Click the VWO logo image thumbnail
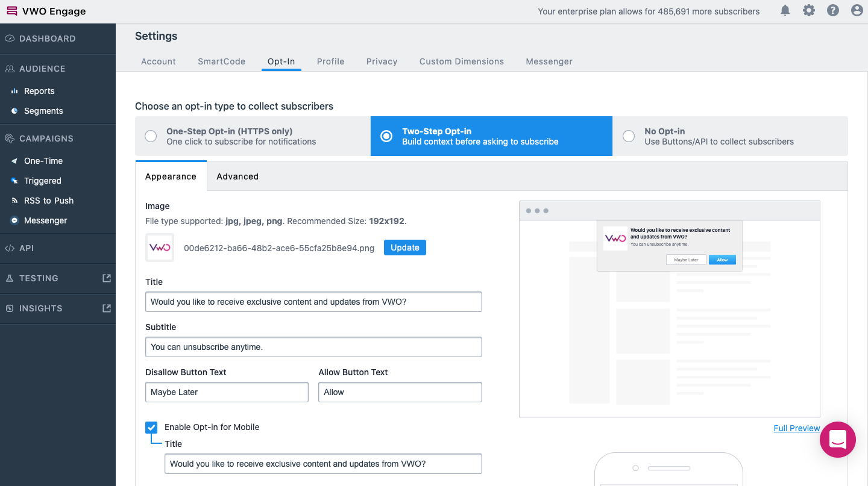The height and width of the screenshot is (486, 868). tap(160, 248)
